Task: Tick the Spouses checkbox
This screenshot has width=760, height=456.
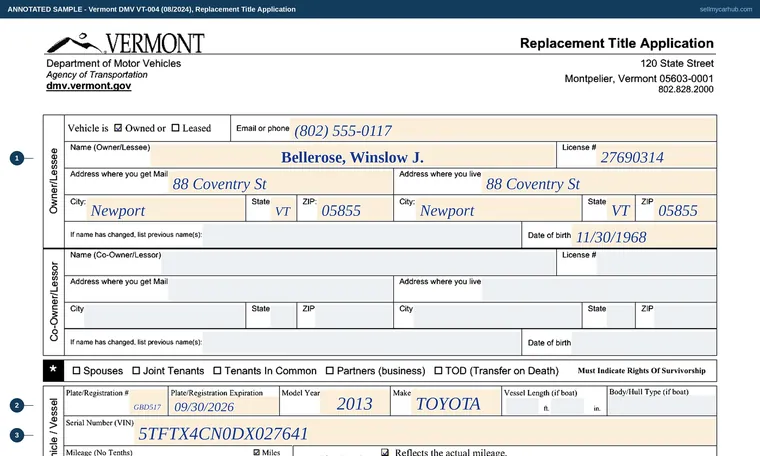Action: pos(76,371)
